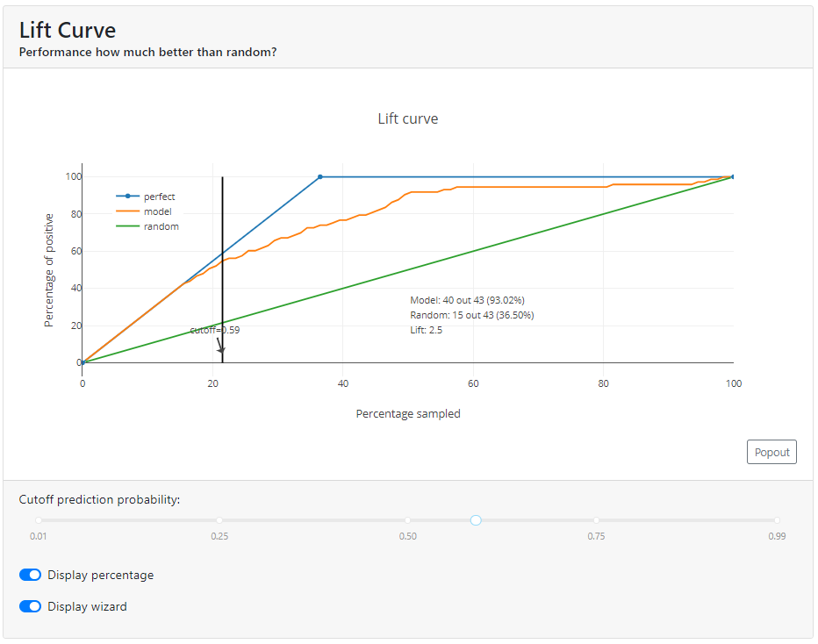Click the 0.25 slider tick mark
818x644 pixels.
pos(220,519)
